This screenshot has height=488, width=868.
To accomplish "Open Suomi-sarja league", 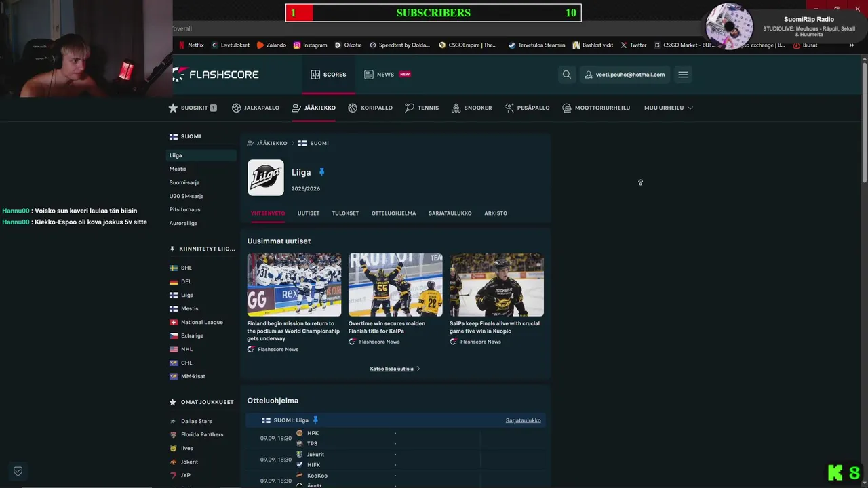I will pyautogui.click(x=184, y=182).
